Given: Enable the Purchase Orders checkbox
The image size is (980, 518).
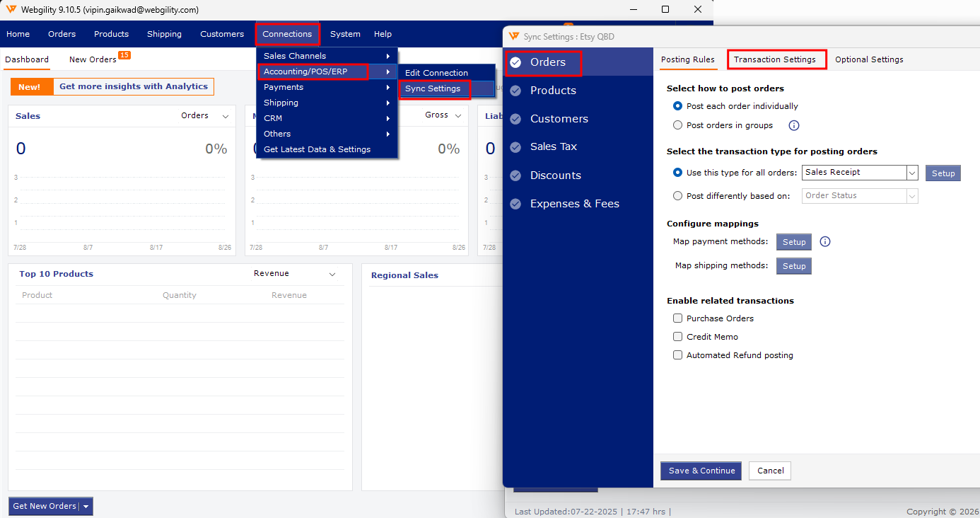Looking at the screenshot, I should (678, 318).
